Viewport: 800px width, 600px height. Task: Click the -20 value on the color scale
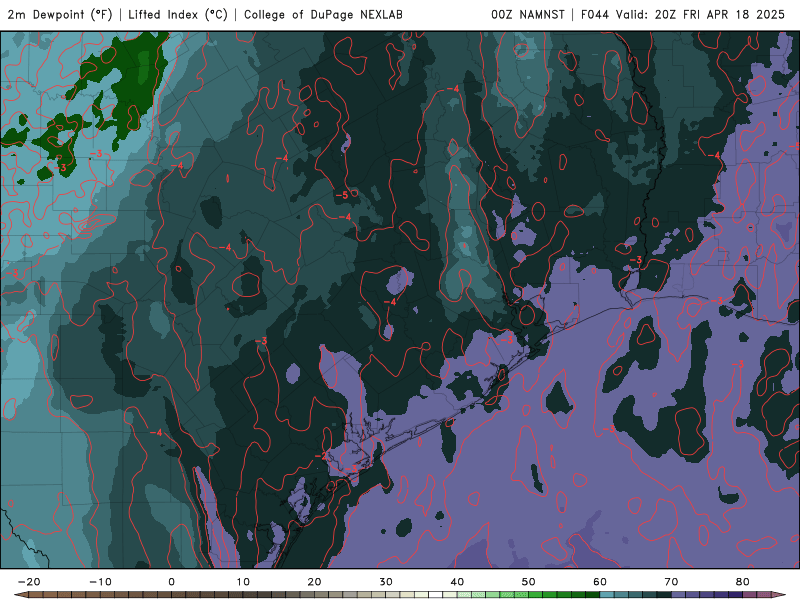[29, 582]
